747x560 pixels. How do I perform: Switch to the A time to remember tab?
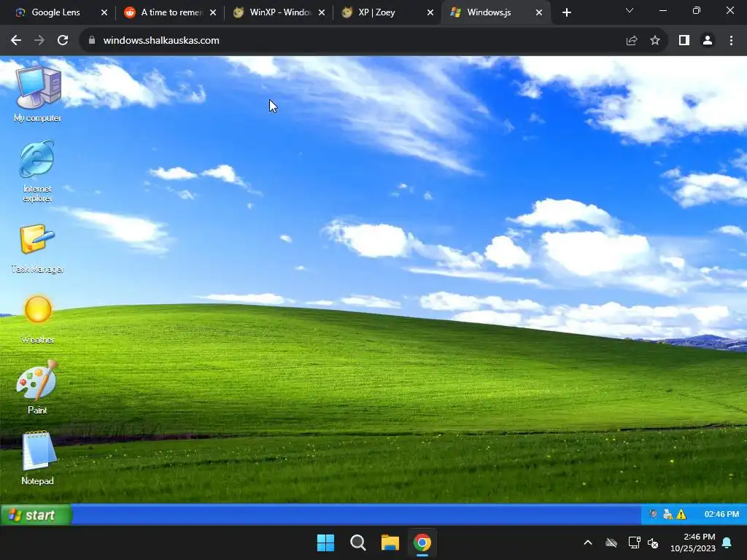point(171,12)
